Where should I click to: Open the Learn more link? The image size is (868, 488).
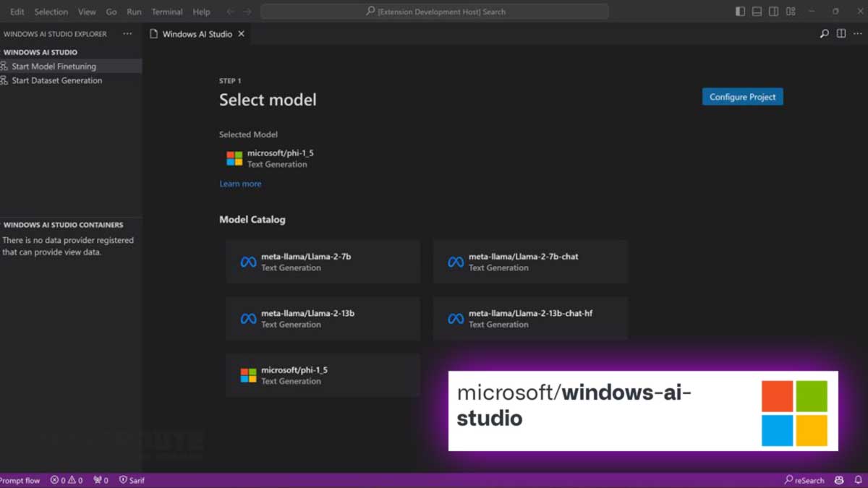click(x=239, y=184)
